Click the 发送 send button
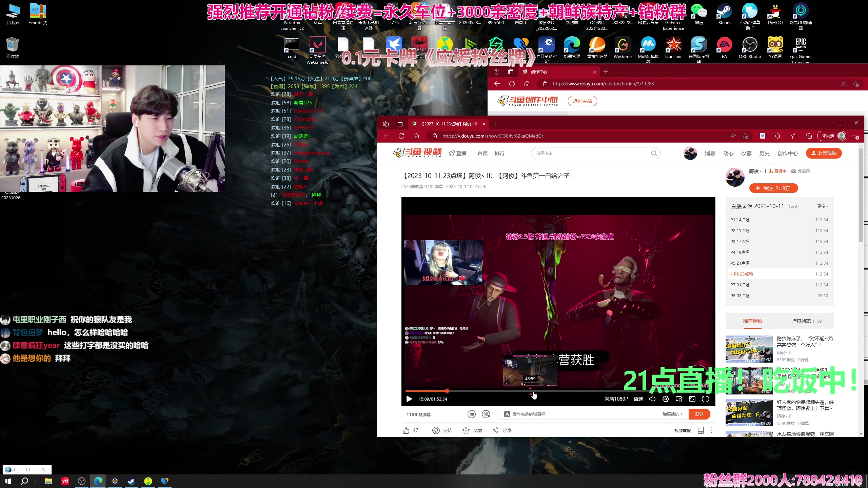The height and width of the screenshot is (488, 868). click(699, 414)
